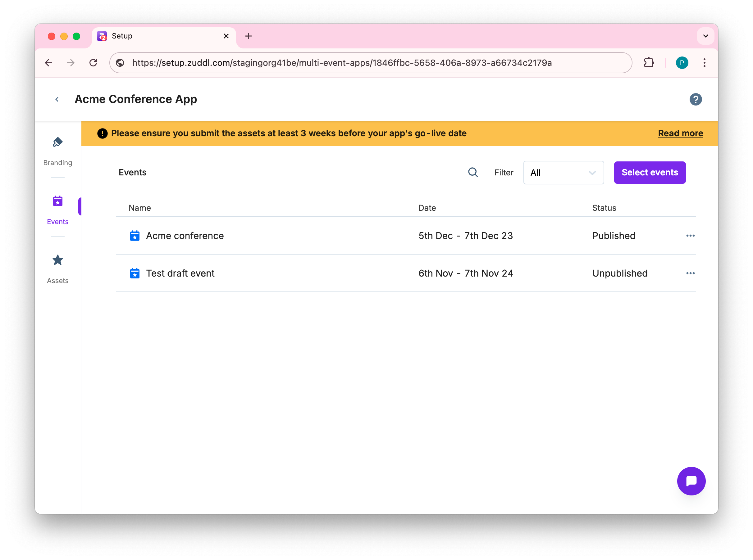Open more options for Acme conference

point(690,236)
